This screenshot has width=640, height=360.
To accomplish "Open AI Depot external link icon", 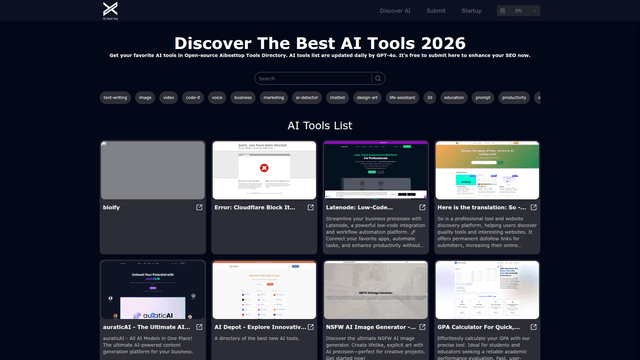I will (x=311, y=327).
